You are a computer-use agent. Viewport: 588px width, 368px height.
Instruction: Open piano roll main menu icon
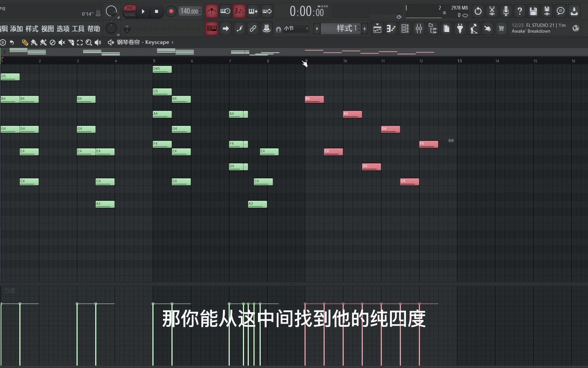(x=3, y=42)
